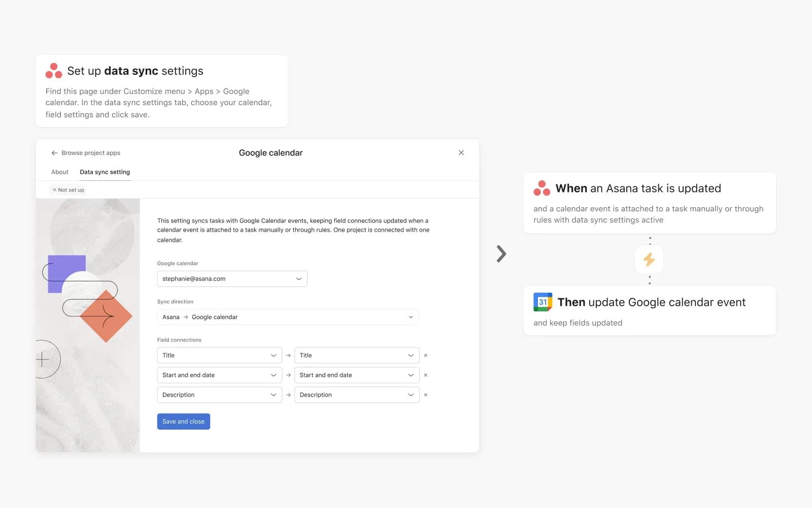
Task: Remove the Title field connection
Action: [425, 356]
